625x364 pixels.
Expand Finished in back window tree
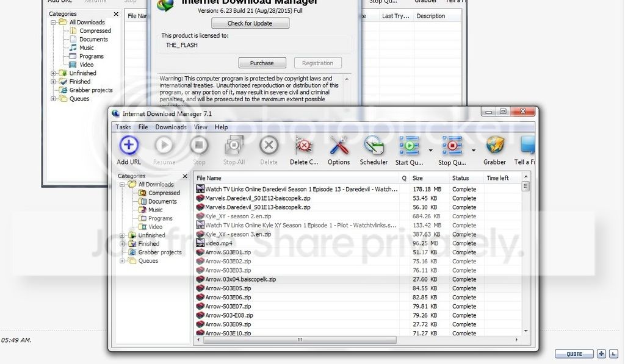click(53, 82)
